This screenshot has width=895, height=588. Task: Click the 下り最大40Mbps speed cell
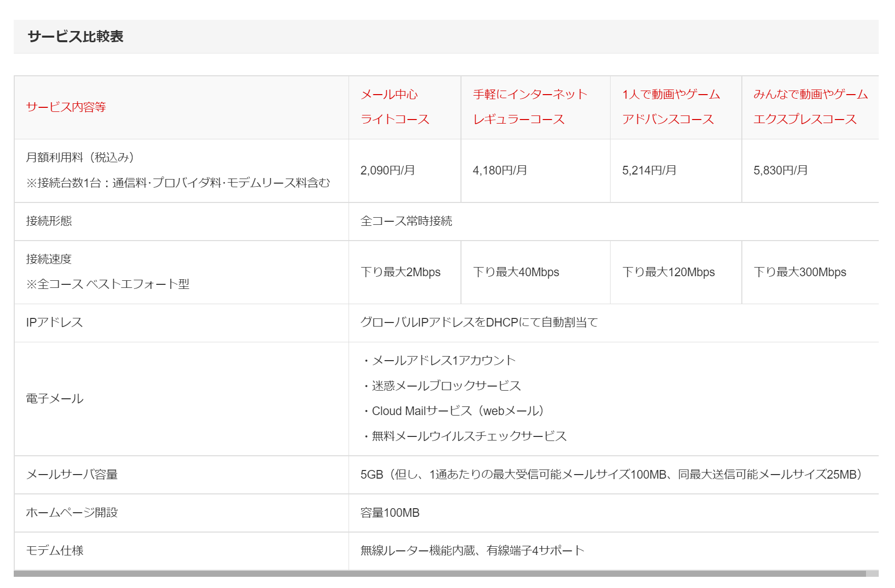516,272
